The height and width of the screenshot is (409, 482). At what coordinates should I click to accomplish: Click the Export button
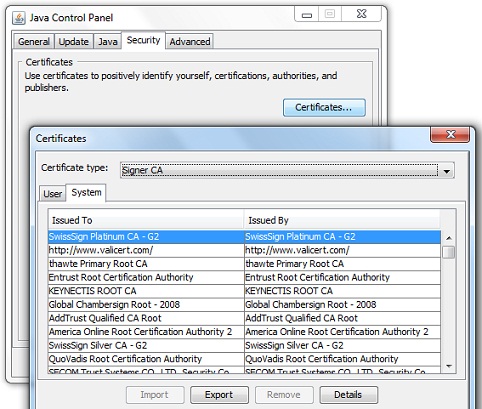219,395
